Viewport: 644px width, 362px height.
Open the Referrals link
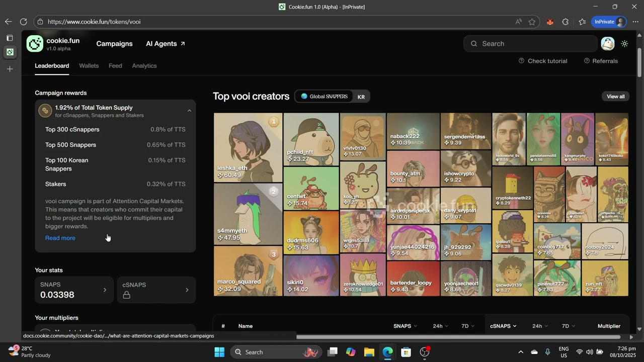(601, 61)
